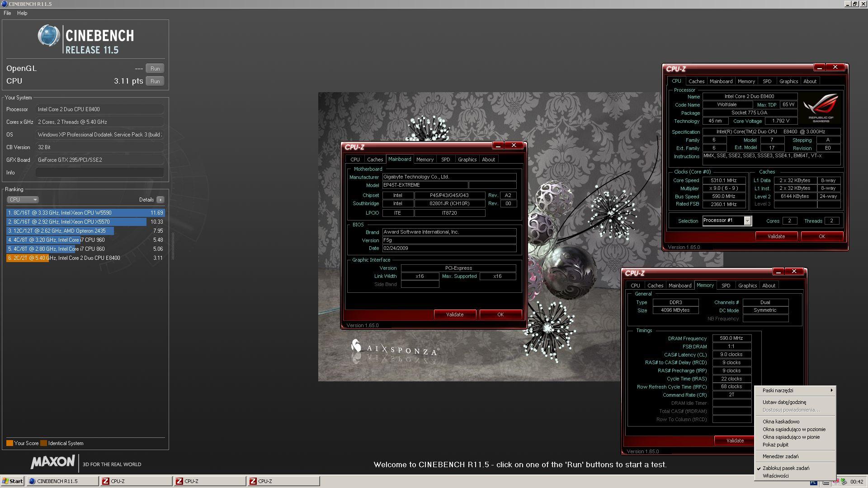The image size is (868, 488).
Task: Click the system tray clock 00:42
Action: pyautogui.click(x=857, y=482)
